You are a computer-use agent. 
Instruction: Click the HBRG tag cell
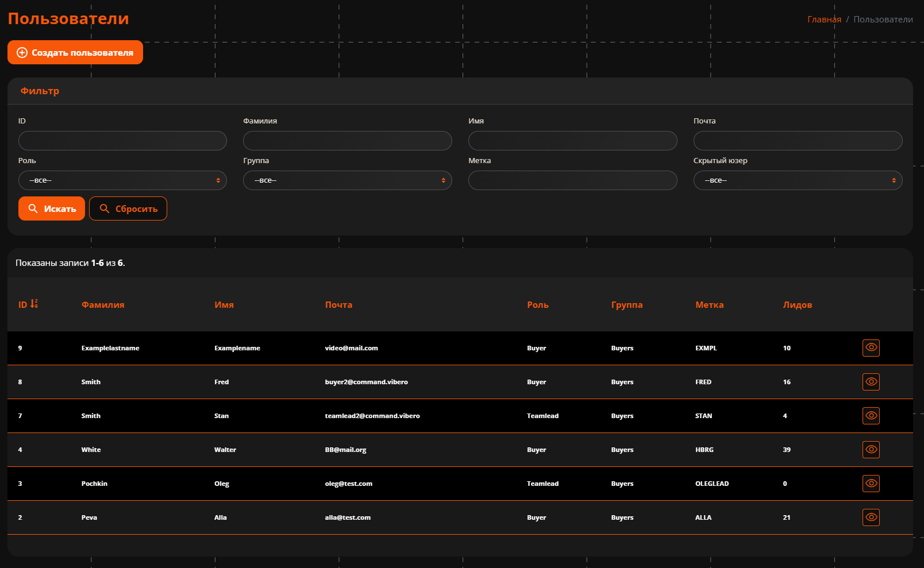pos(704,450)
